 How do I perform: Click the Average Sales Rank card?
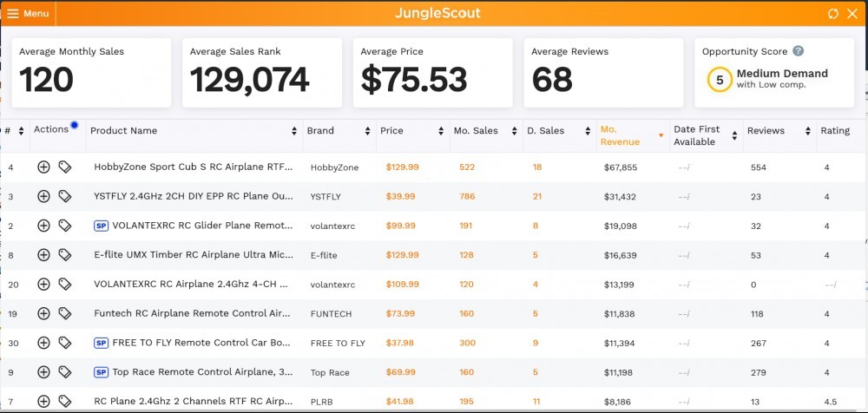262,73
